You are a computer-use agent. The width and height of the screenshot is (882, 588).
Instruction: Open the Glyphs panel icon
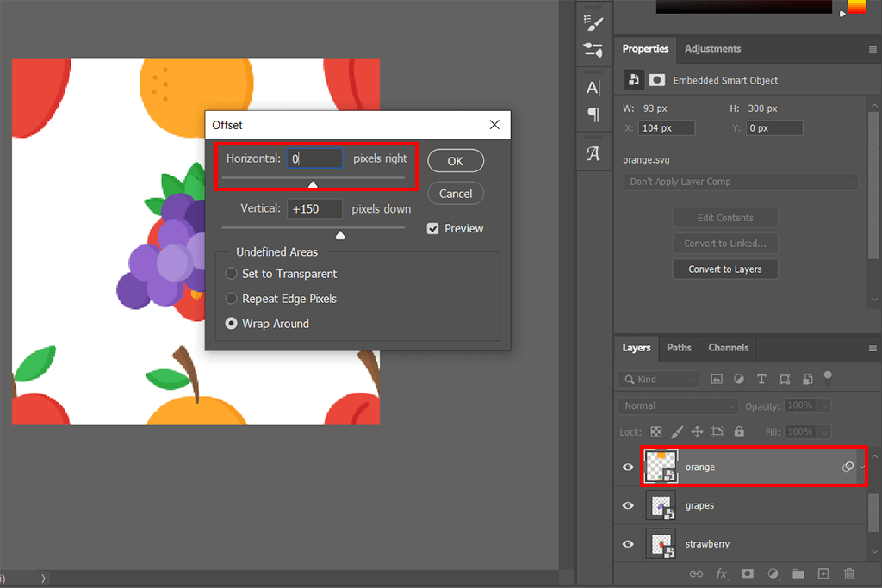point(593,153)
